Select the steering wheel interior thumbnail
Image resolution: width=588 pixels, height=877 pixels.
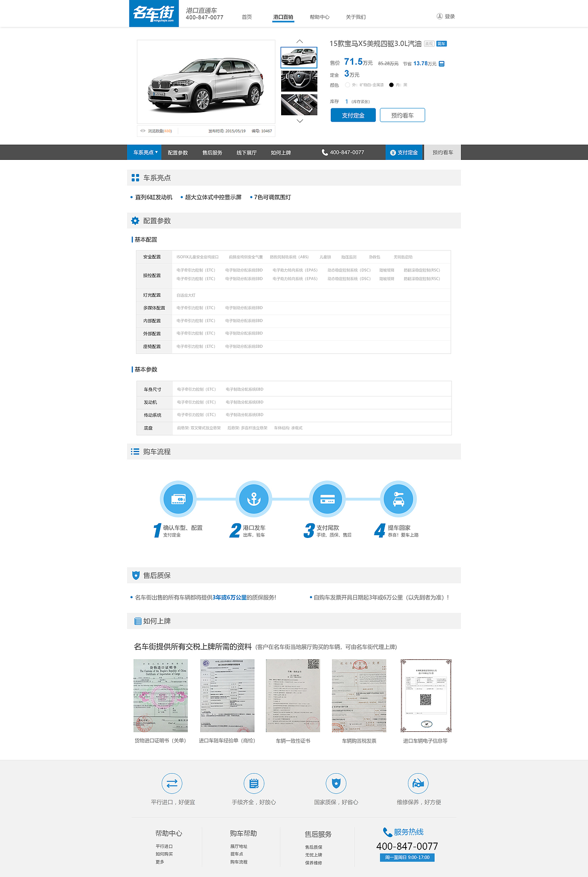(299, 81)
